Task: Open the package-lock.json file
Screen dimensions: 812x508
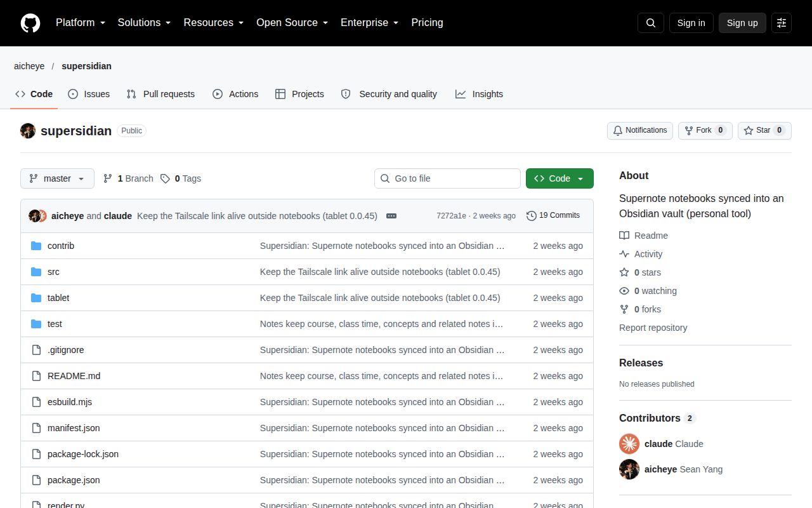Action: 83,454
